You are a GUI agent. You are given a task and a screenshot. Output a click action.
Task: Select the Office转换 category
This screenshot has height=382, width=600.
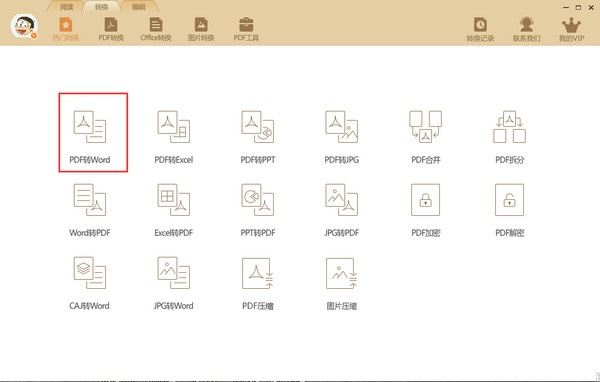coord(156,29)
